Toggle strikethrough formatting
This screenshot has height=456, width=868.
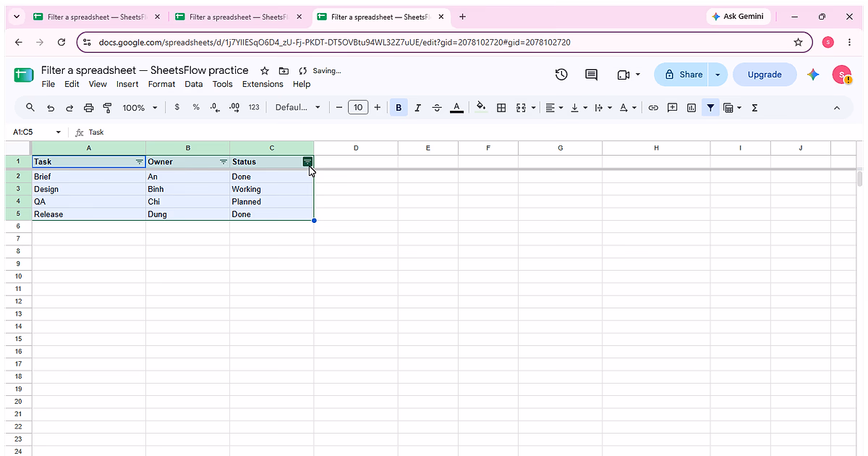click(437, 107)
